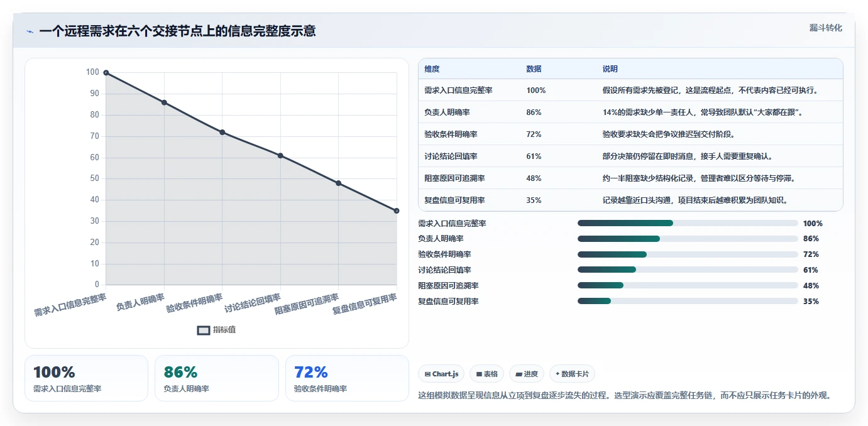Click the 35% value in the table
The image size is (868, 426).
(x=534, y=200)
